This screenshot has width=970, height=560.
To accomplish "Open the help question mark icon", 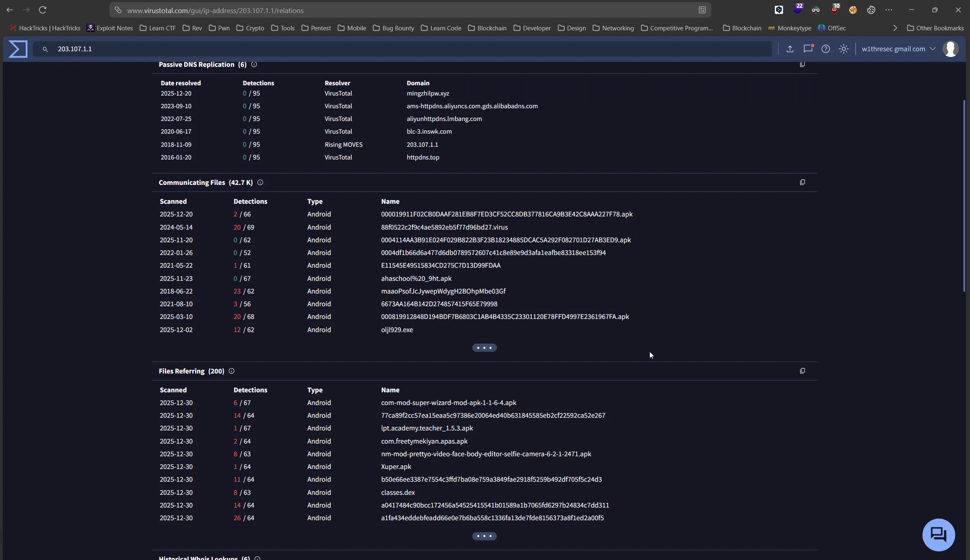I will click(825, 49).
